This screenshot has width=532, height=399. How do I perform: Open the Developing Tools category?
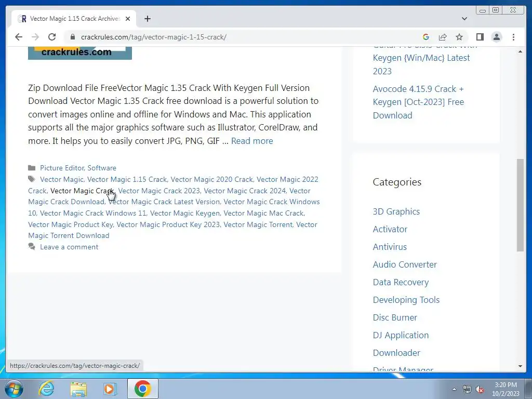click(406, 300)
